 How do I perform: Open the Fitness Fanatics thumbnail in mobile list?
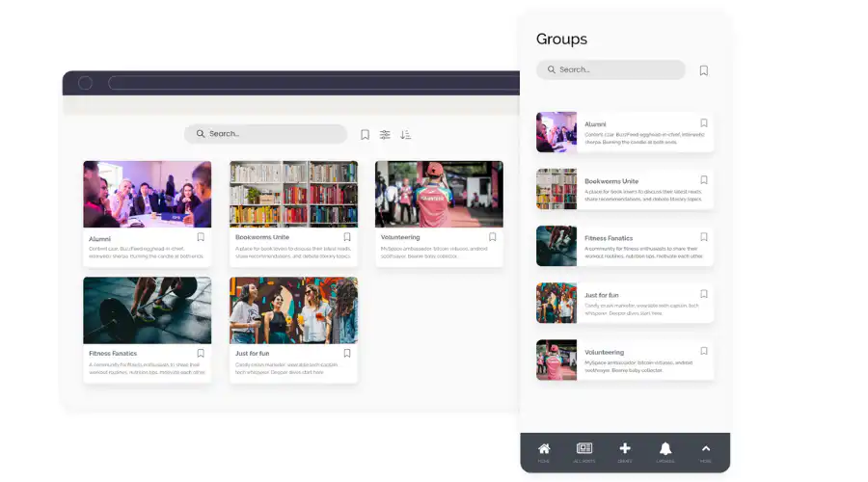[x=556, y=246]
